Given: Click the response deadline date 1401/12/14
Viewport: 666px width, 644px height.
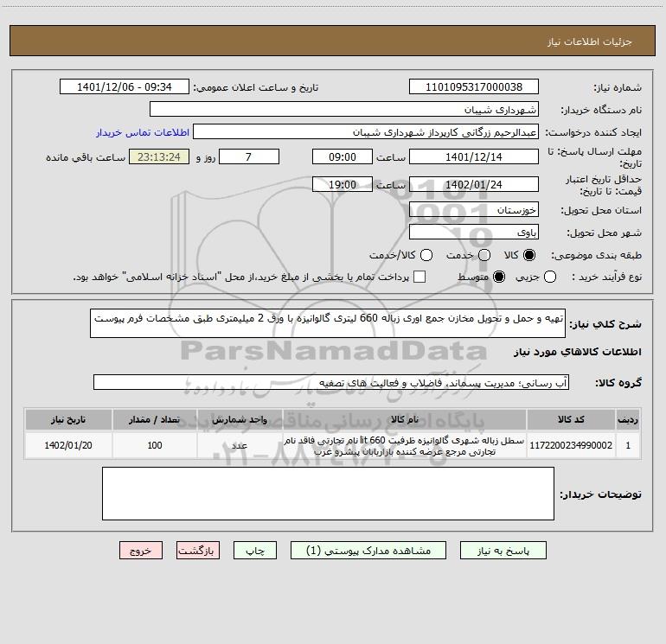Looking at the screenshot, I should click(474, 156).
